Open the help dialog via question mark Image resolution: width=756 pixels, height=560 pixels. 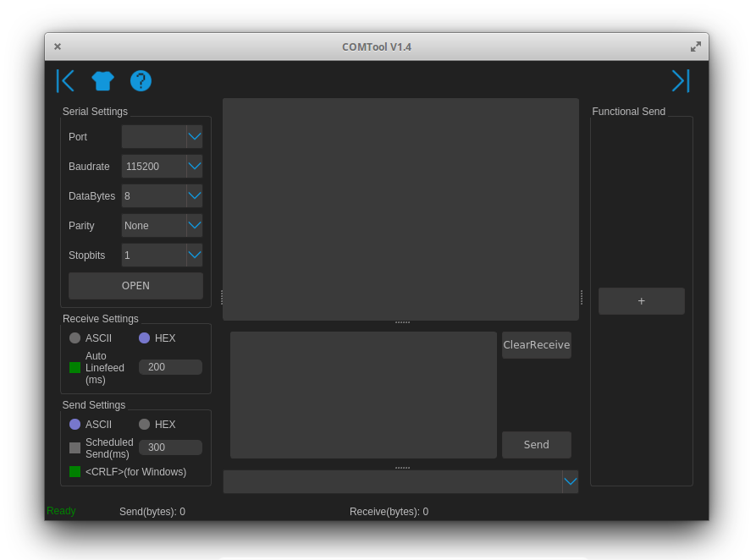pos(141,80)
